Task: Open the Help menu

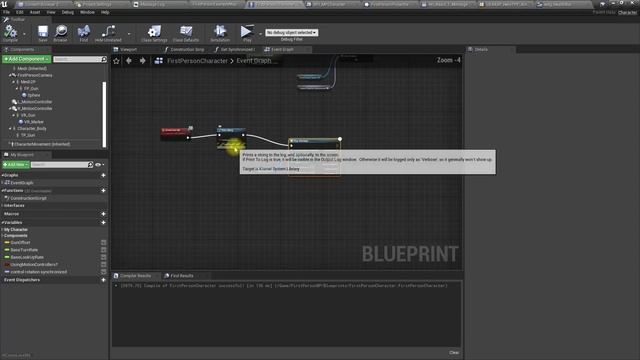Action: tap(105, 12)
